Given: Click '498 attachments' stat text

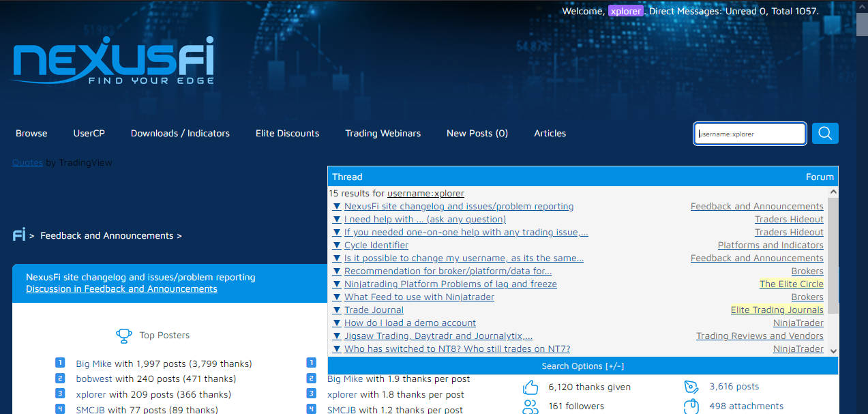Looking at the screenshot, I should coord(747,406).
